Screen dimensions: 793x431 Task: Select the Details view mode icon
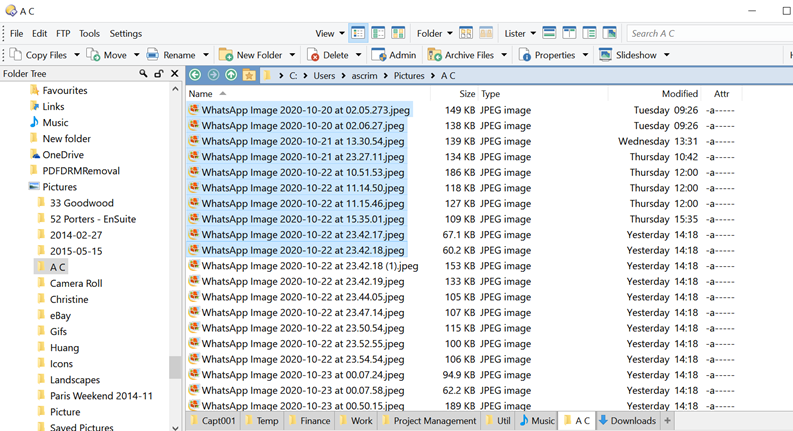358,33
